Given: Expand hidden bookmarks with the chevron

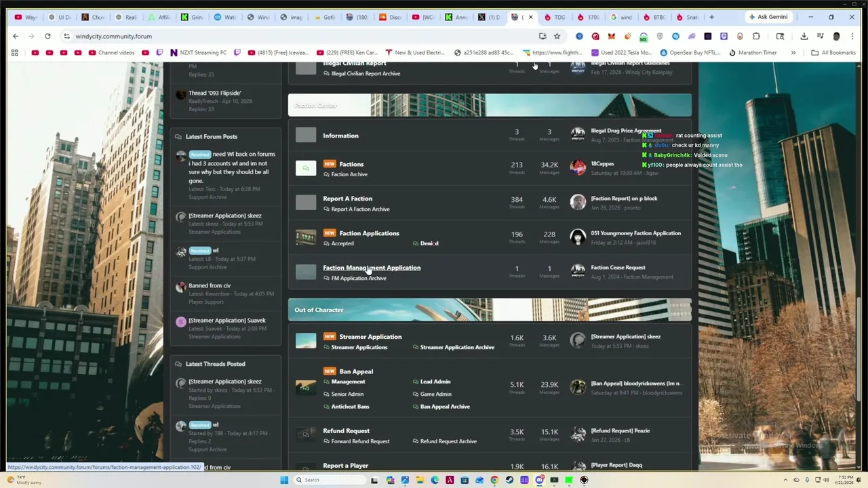Looking at the screenshot, I should [x=793, y=52].
